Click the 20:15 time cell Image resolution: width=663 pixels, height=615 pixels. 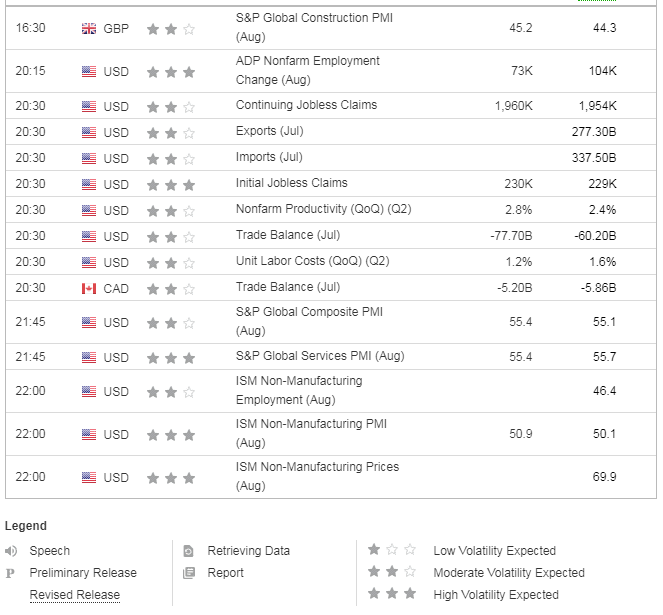click(x=30, y=71)
